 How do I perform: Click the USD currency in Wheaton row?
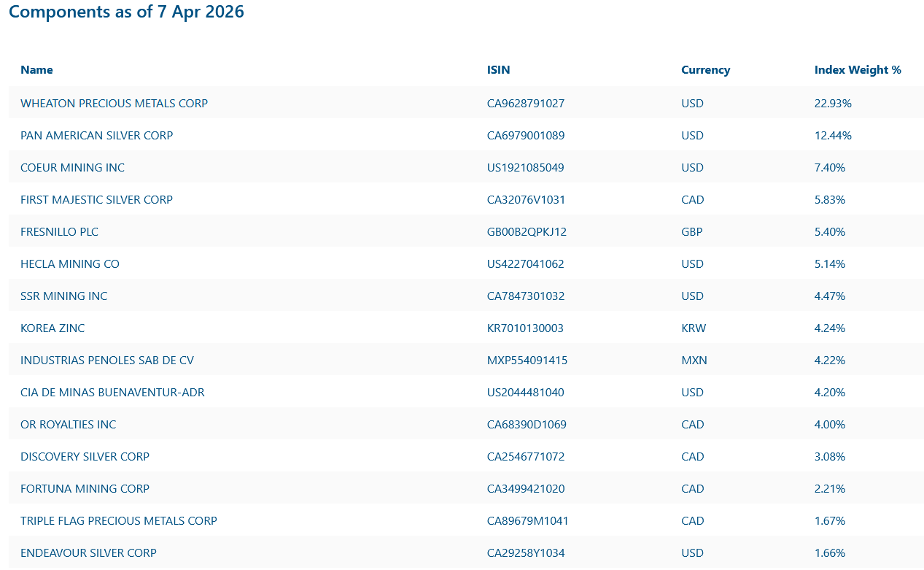[x=693, y=104]
